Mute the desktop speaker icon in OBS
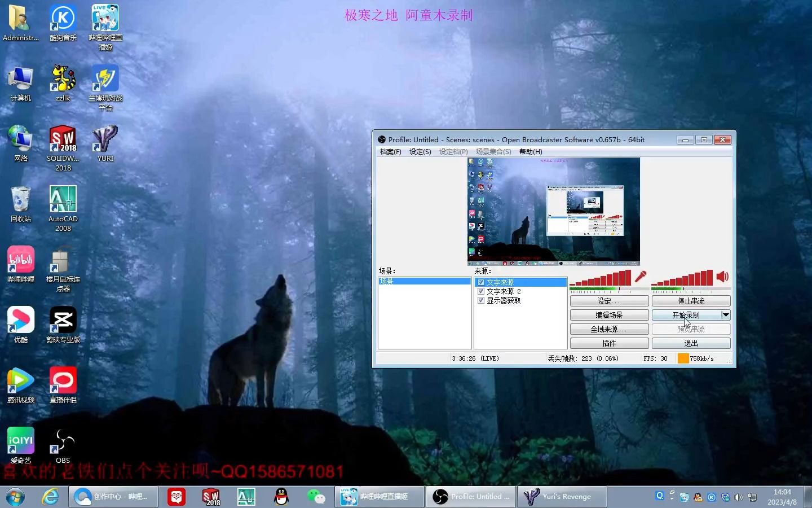The height and width of the screenshot is (508, 812). tap(722, 277)
